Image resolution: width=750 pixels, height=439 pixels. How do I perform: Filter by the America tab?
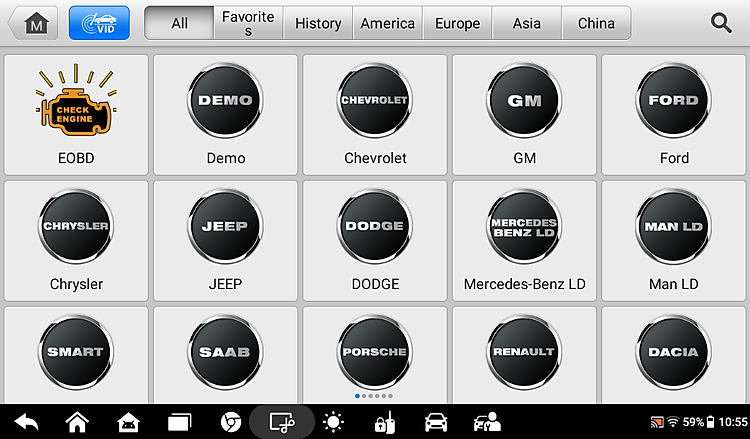click(x=387, y=23)
